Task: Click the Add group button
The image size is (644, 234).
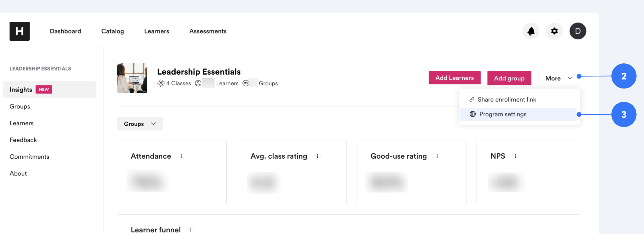Action: pos(509,78)
